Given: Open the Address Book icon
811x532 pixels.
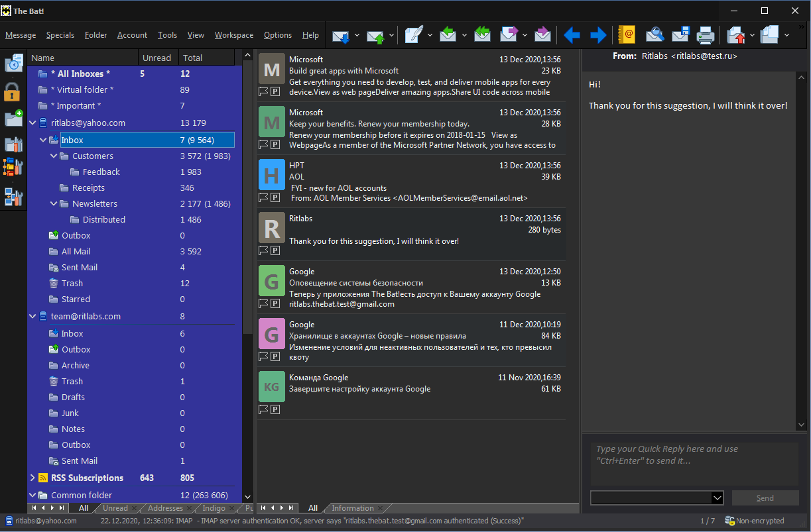Looking at the screenshot, I should click(x=626, y=35).
